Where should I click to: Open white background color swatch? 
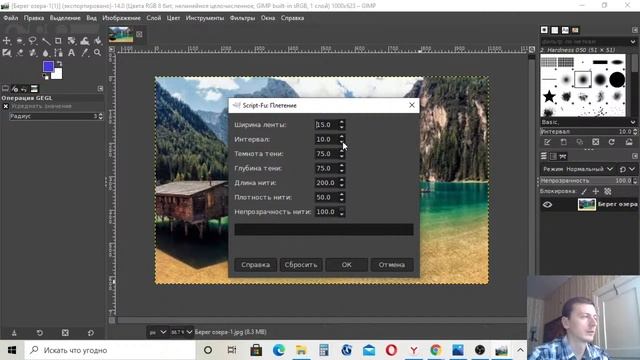57,74
